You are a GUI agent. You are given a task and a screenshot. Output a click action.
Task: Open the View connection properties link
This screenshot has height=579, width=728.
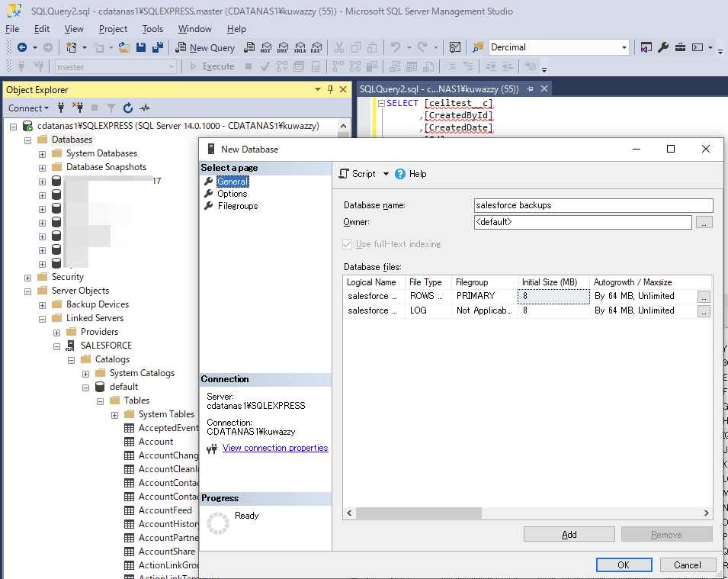click(x=275, y=449)
